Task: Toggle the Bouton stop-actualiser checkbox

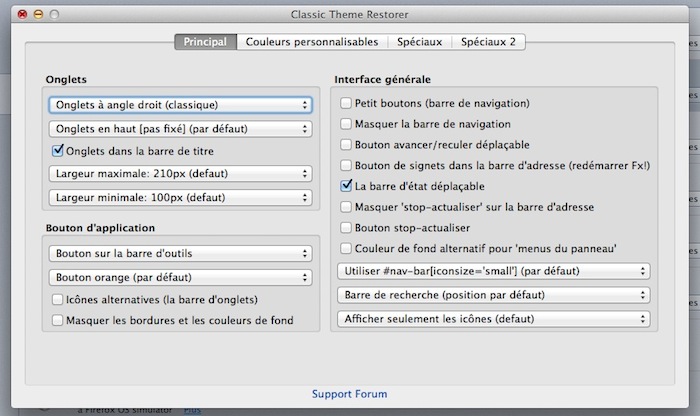Action: pyautogui.click(x=346, y=227)
